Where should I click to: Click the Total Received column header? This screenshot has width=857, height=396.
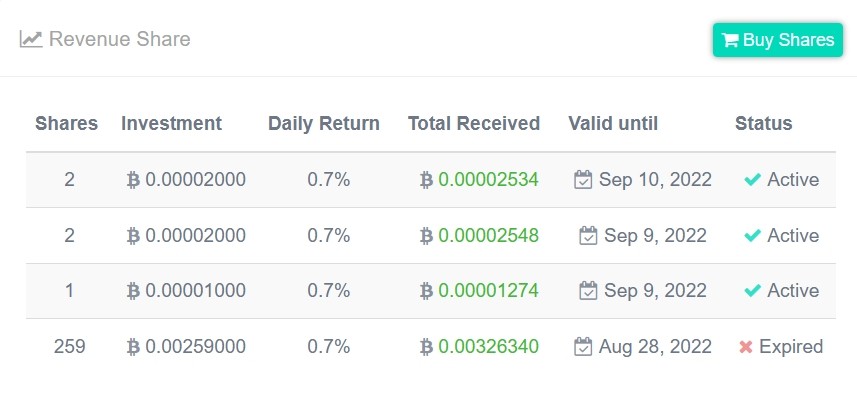point(474,123)
